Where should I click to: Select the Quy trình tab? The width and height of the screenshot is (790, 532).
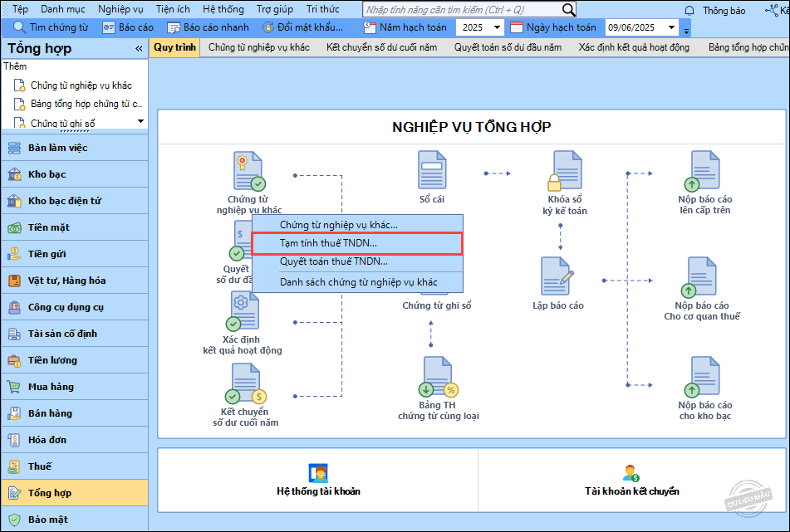174,47
